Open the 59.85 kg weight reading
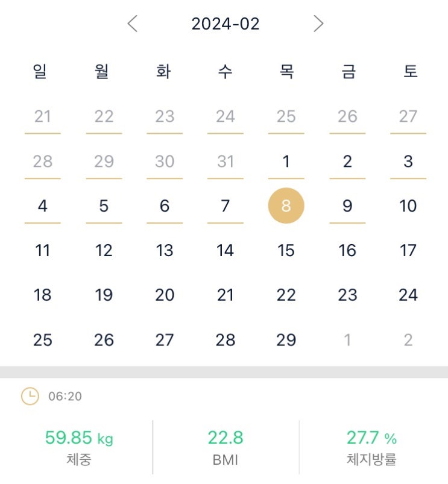Screen dimensions: 448x484 pos(78,438)
